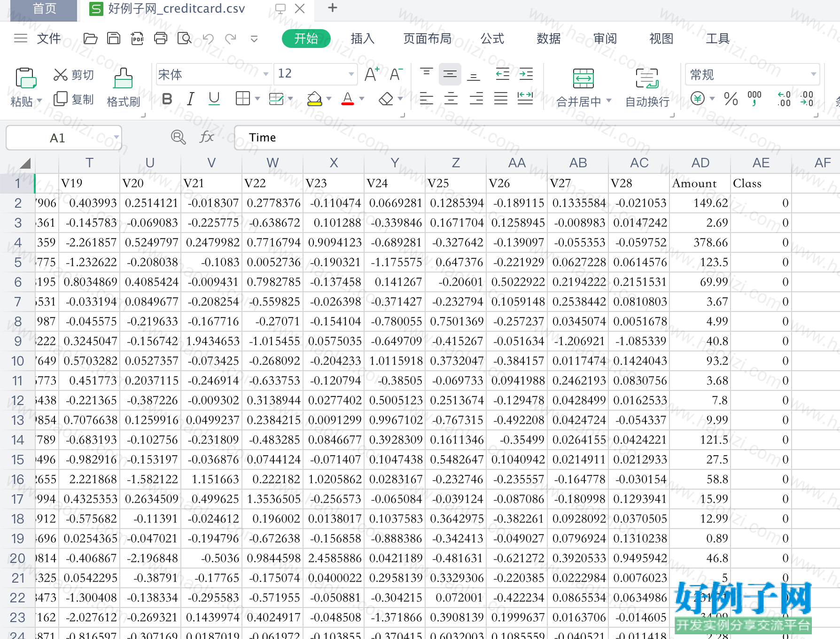Click the Paste clipboard icon
840x639 pixels.
(x=26, y=78)
